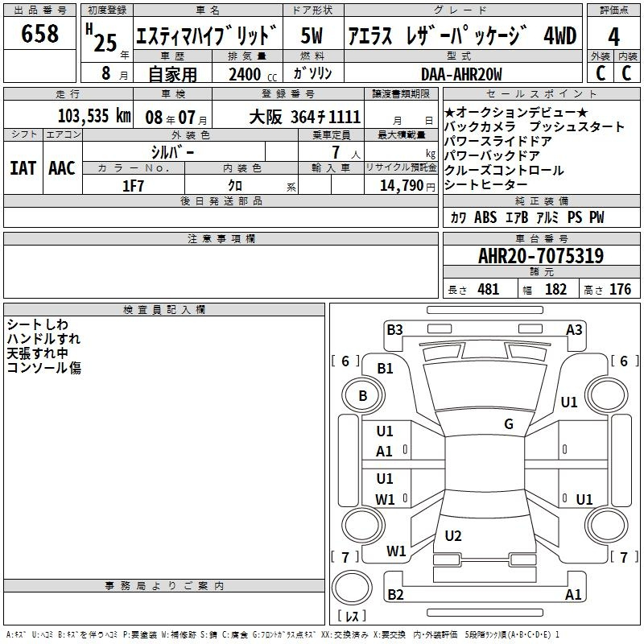This screenshot has width=644, height=644.
Task: Click the registration number 大阪 364 チ 1111
Action: tap(305, 118)
